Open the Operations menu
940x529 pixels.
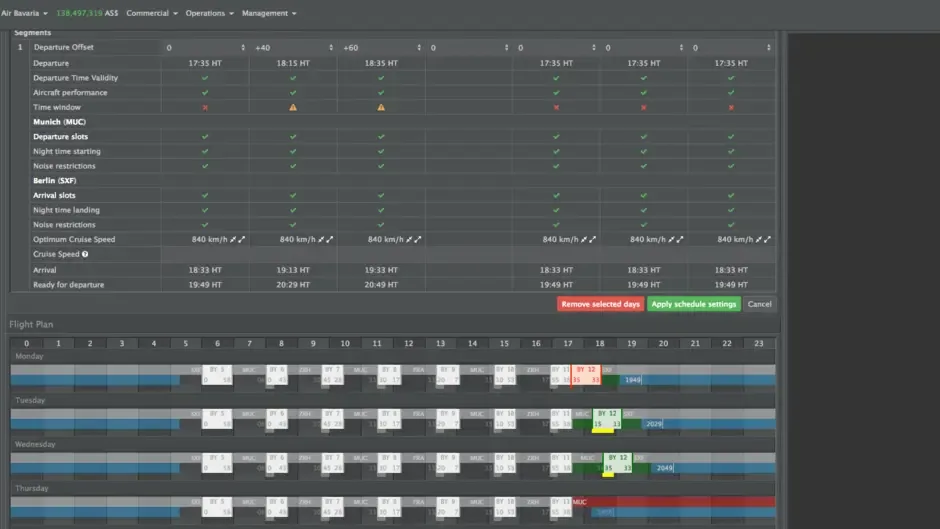pyautogui.click(x=209, y=13)
